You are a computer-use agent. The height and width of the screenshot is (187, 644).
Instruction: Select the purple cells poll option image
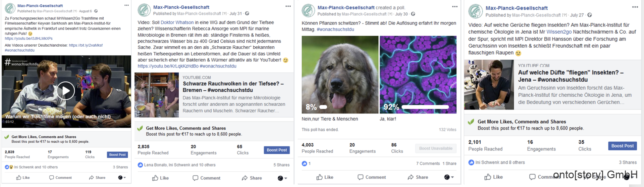pyautogui.click(x=418, y=75)
